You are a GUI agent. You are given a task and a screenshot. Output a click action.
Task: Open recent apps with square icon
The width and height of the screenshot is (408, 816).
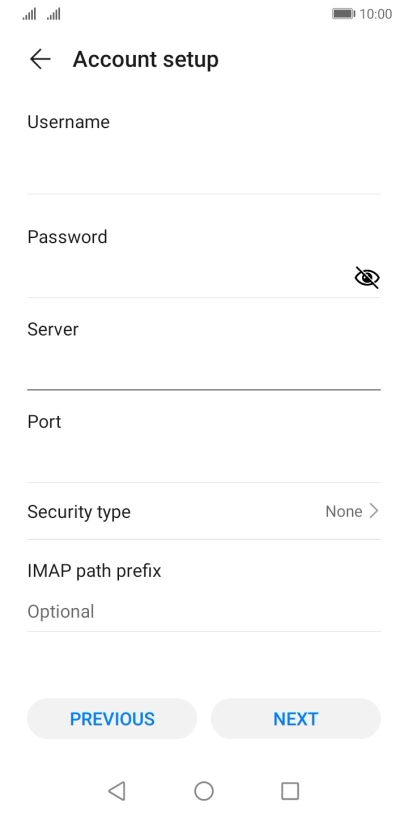pyautogui.click(x=290, y=791)
